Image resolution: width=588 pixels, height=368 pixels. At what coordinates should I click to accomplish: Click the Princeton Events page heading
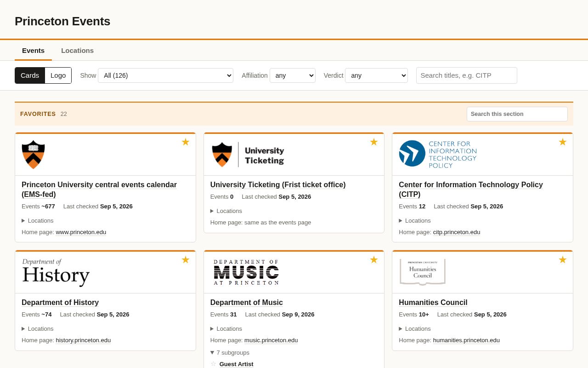point(62,21)
